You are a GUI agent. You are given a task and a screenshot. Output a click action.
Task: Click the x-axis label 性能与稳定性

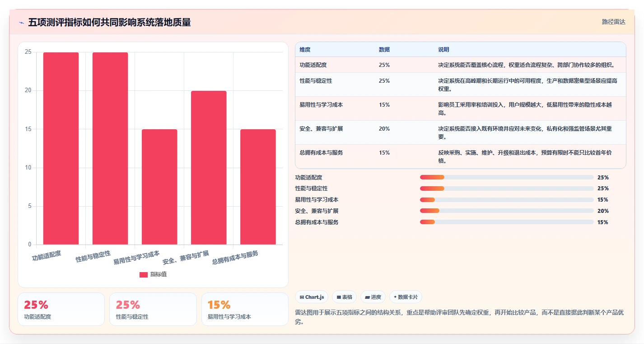[x=93, y=256]
